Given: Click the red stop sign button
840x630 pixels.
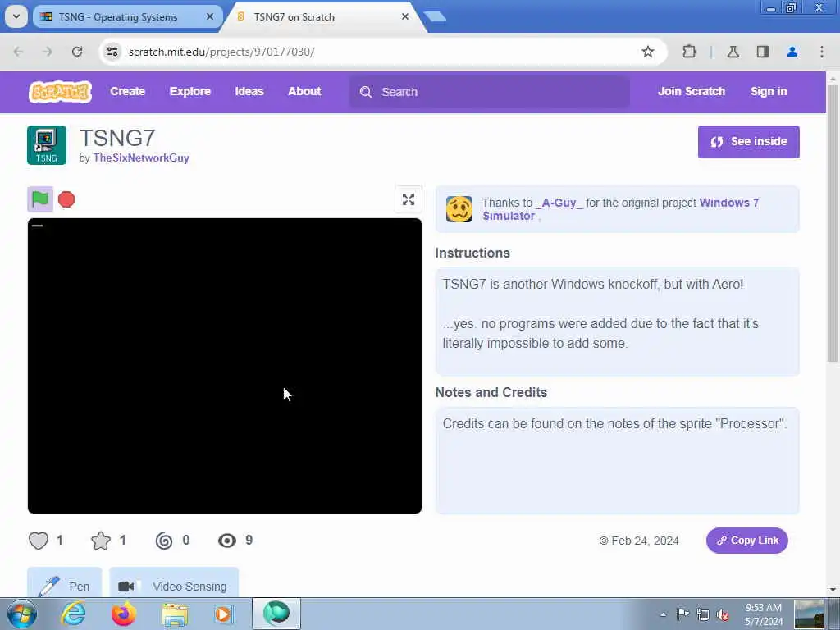Looking at the screenshot, I should click(x=66, y=199).
